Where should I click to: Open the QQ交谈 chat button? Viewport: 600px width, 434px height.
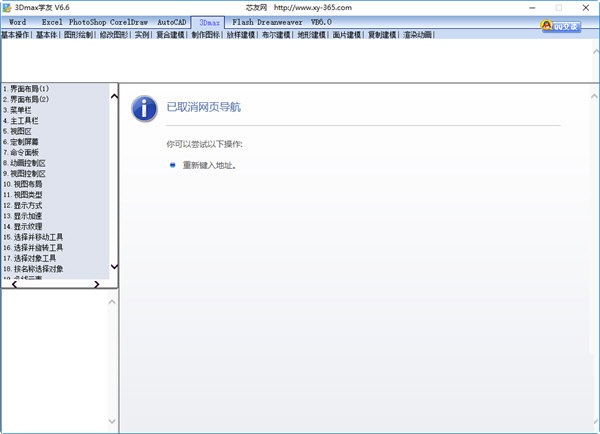coord(561,26)
